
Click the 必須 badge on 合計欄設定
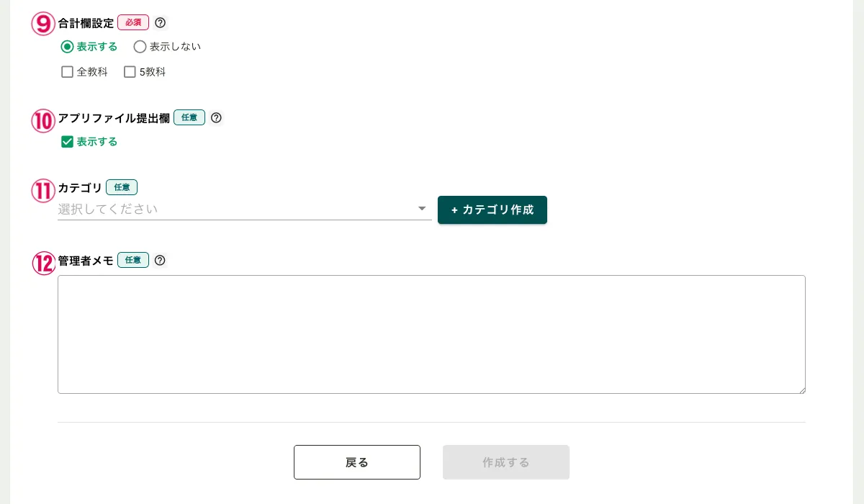point(133,23)
